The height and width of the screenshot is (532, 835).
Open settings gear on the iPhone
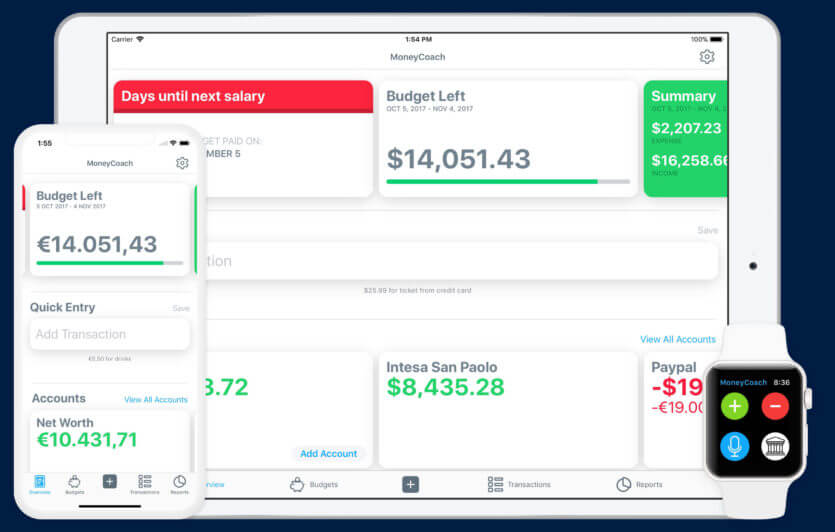(x=182, y=163)
